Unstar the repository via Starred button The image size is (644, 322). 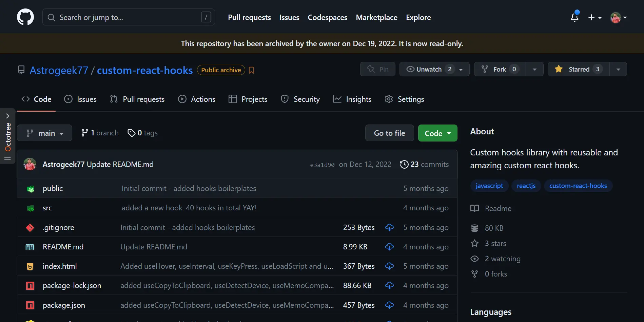pos(578,69)
